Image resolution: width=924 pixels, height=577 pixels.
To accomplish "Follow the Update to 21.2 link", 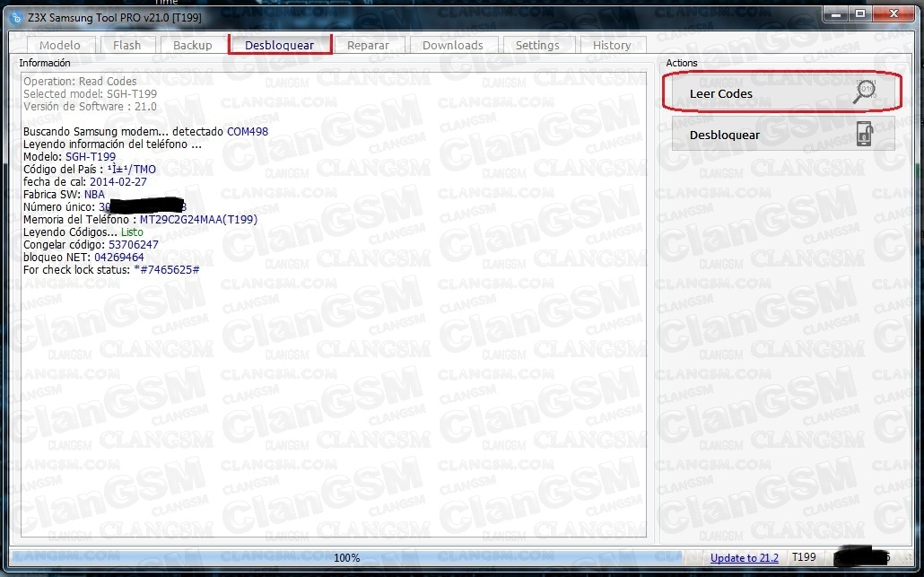I will (x=745, y=557).
